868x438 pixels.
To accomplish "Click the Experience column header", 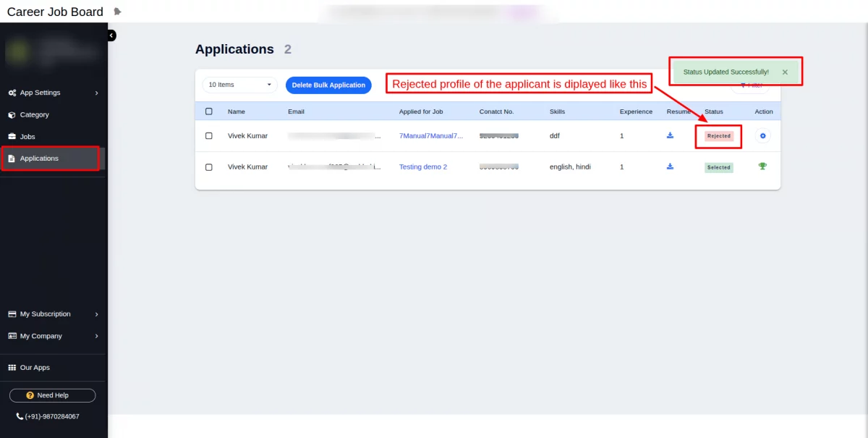I will [x=636, y=111].
